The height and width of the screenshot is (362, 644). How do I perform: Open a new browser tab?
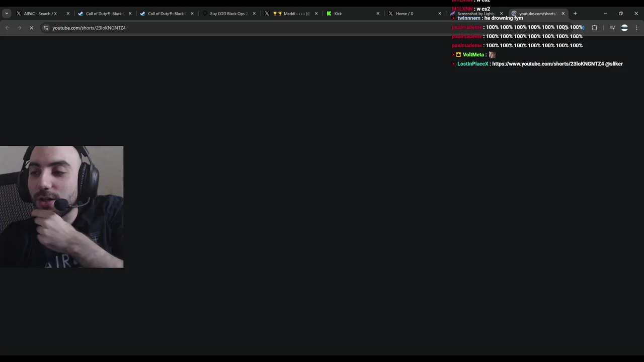pyautogui.click(x=575, y=14)
